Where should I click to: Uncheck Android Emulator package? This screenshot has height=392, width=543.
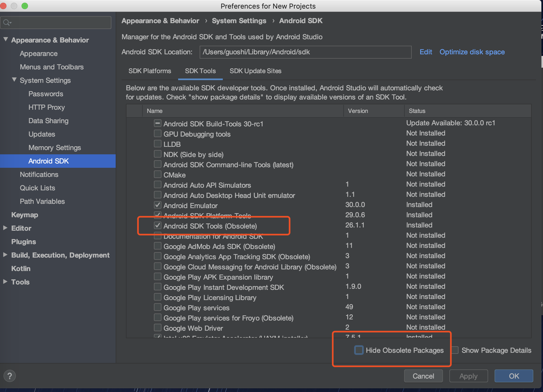(x=158, y=205)
